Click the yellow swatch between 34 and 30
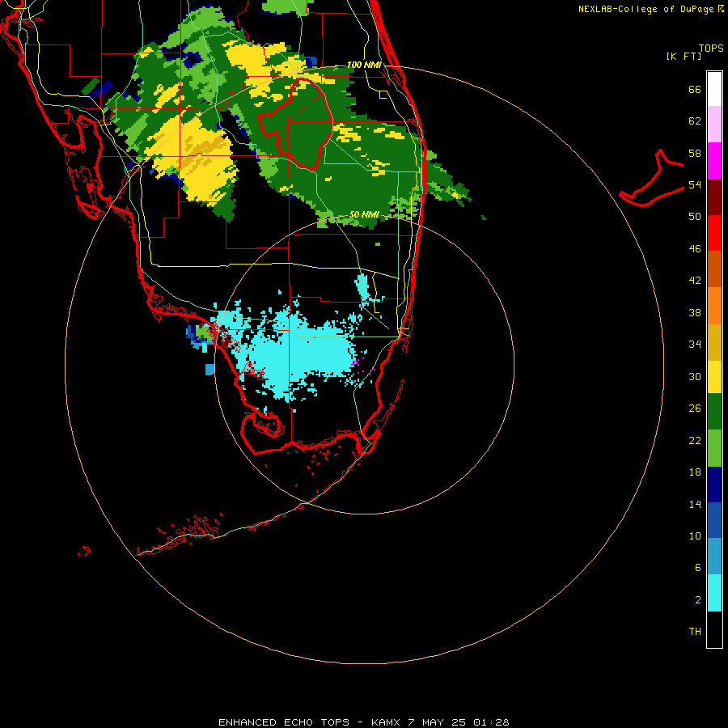 [x=714, y=377]
